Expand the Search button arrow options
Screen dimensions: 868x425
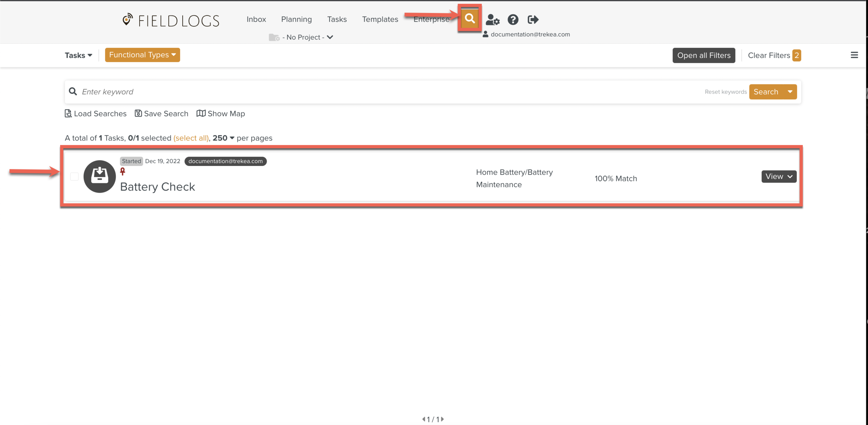tap(790, 92)
